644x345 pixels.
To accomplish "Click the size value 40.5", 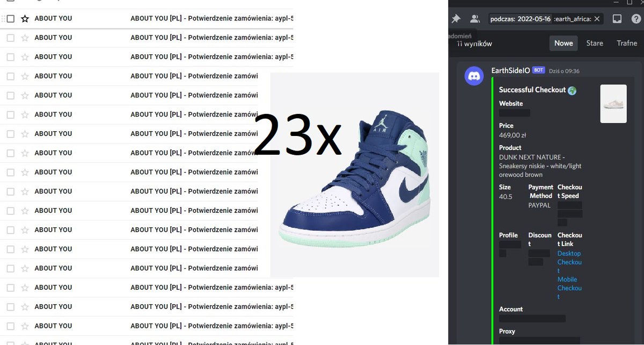I will pos(506,197).
